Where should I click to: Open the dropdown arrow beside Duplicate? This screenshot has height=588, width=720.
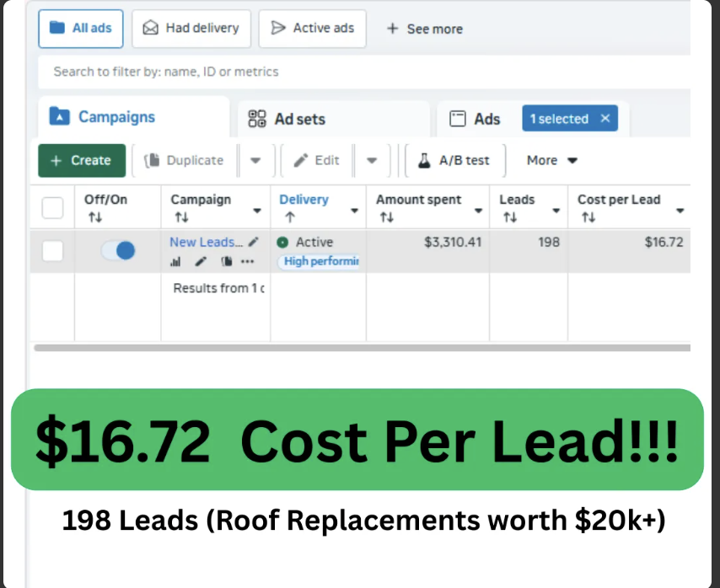click(256, 160)
